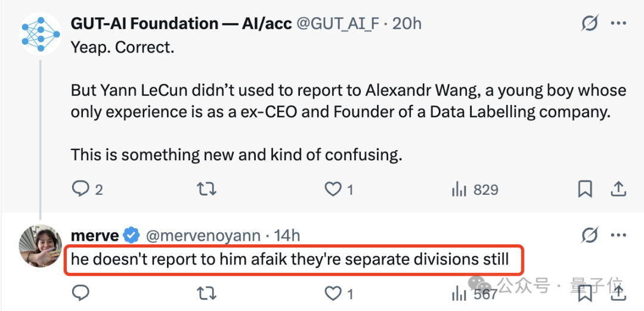Visit the @mervenoyann handle link

(x=203, y=235)
